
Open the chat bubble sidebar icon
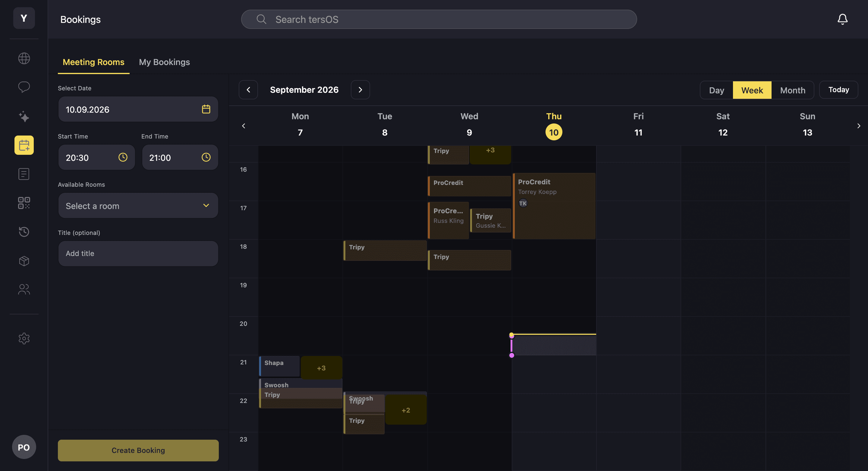point(24,87)
